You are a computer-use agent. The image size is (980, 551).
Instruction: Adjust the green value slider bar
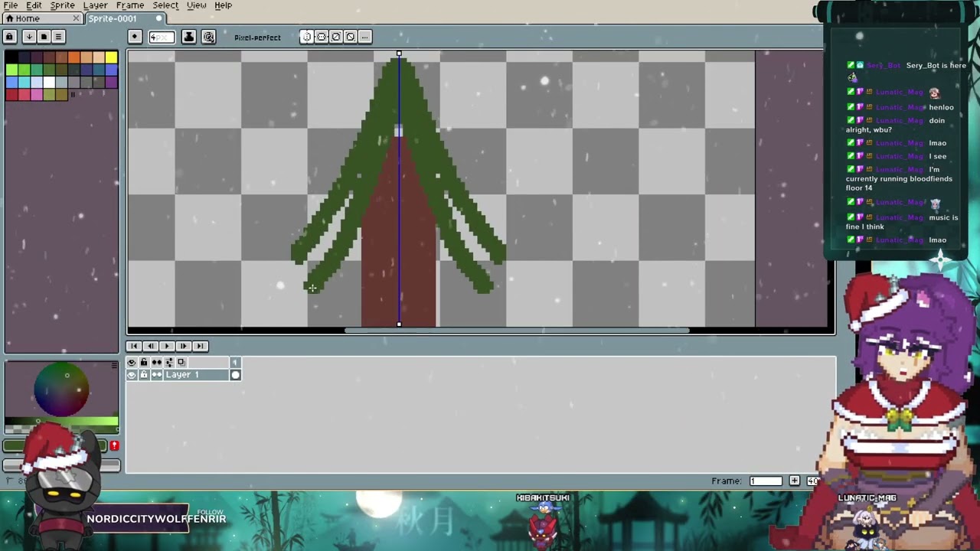61,421
